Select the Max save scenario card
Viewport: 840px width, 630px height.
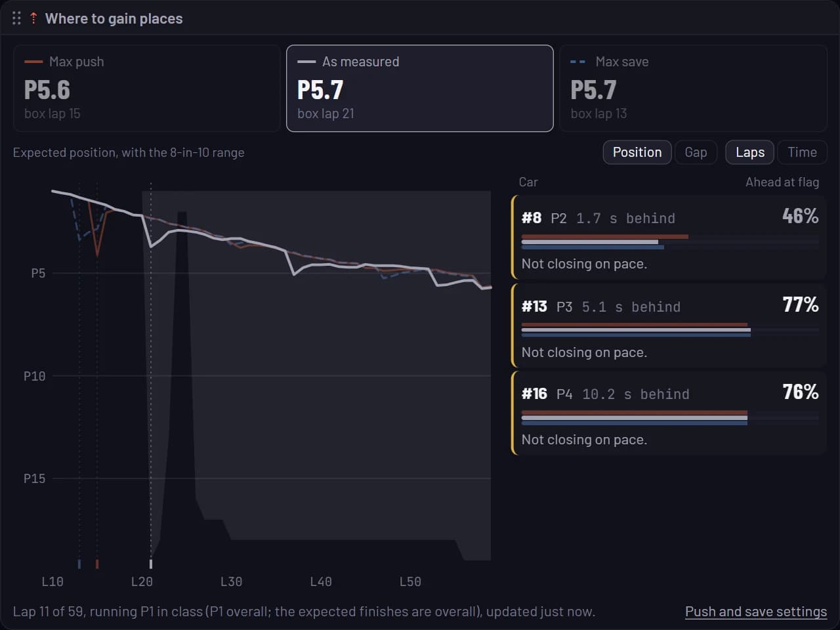693,89
